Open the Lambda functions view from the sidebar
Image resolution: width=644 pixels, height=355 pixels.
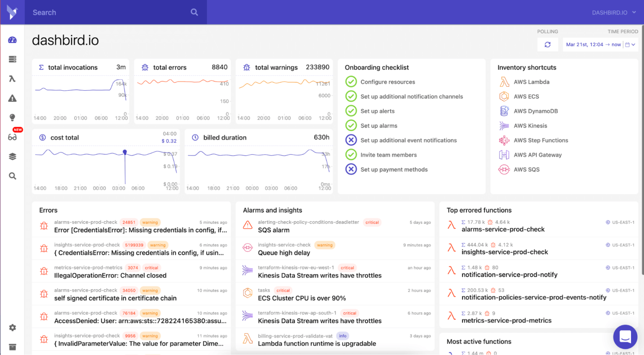pyautogui.click(x=12, y=78)
